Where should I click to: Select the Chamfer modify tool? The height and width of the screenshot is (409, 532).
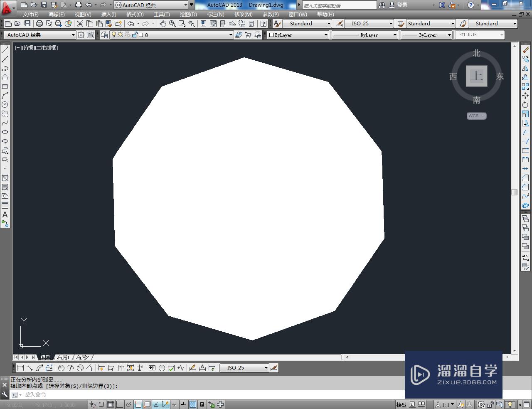525,178
